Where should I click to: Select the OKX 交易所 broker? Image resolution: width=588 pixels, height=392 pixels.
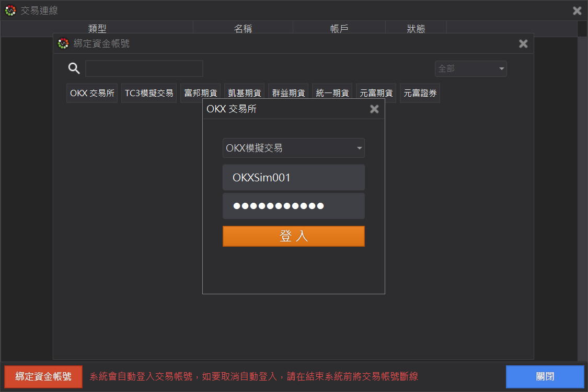point(92,93)
